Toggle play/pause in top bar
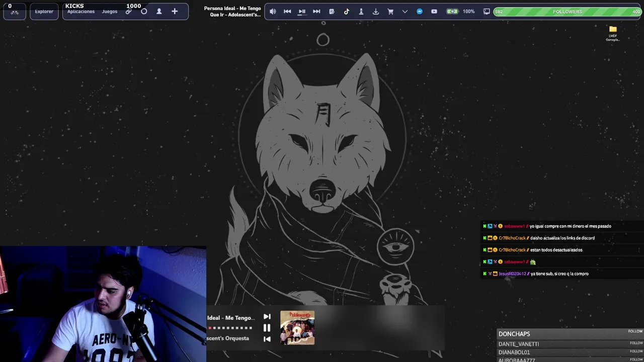644x362 pixels. click(x=302, y=12)
